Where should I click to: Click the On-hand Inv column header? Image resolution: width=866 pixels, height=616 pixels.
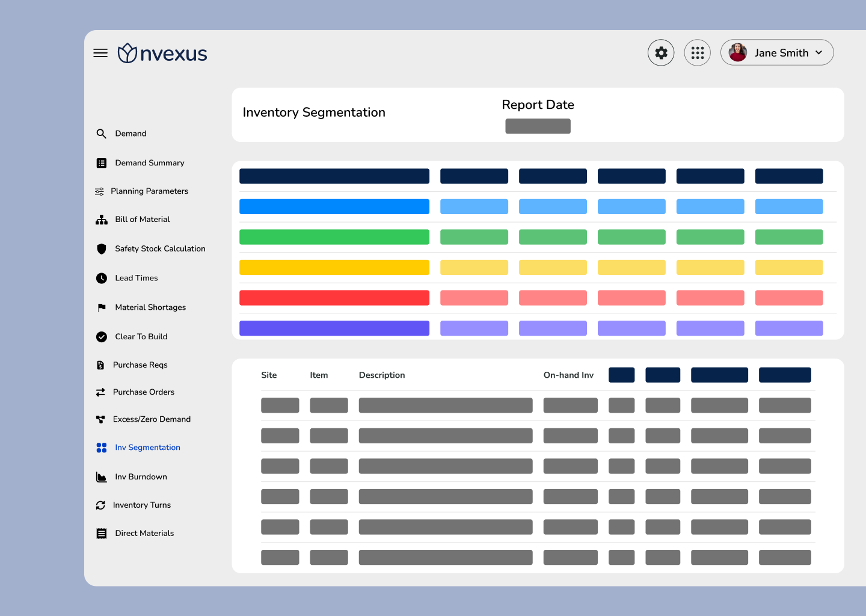tap(568, 375)
